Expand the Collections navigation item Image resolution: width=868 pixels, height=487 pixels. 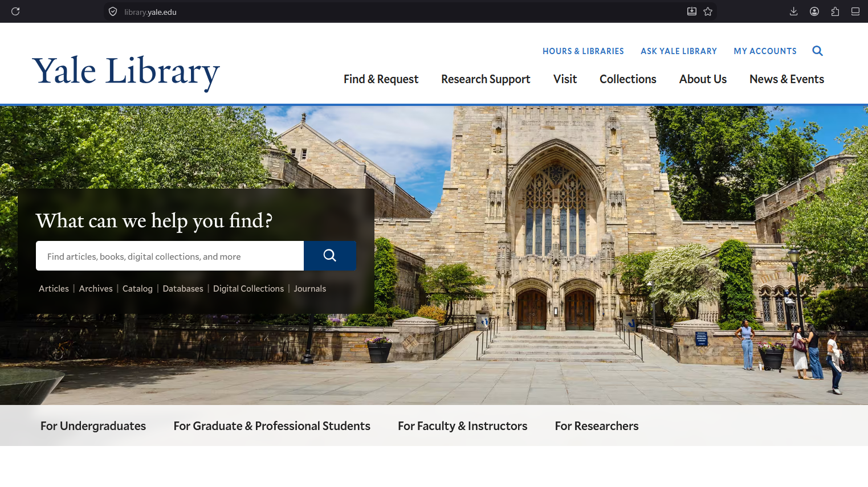(627, 79)
